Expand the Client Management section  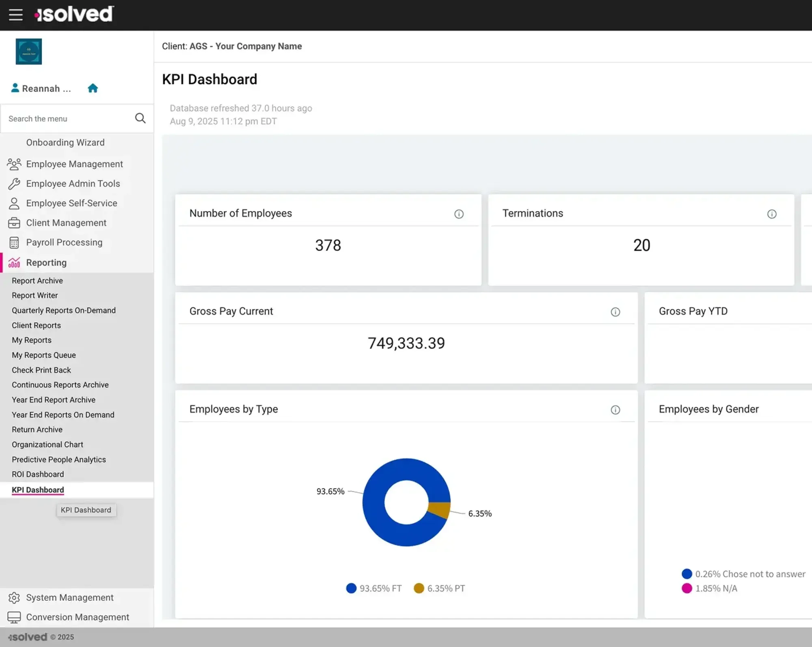click(66, 222)
